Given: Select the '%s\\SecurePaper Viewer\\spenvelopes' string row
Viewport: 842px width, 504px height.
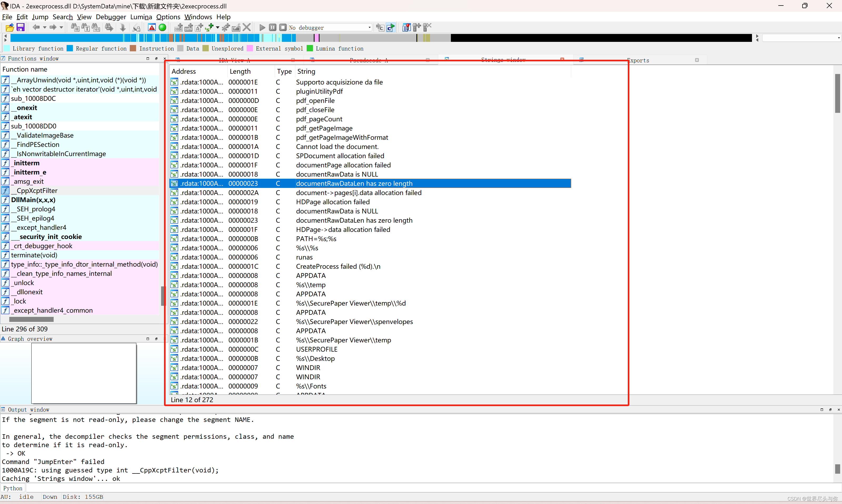Looking at the screenshot, I should coord(370,322).
